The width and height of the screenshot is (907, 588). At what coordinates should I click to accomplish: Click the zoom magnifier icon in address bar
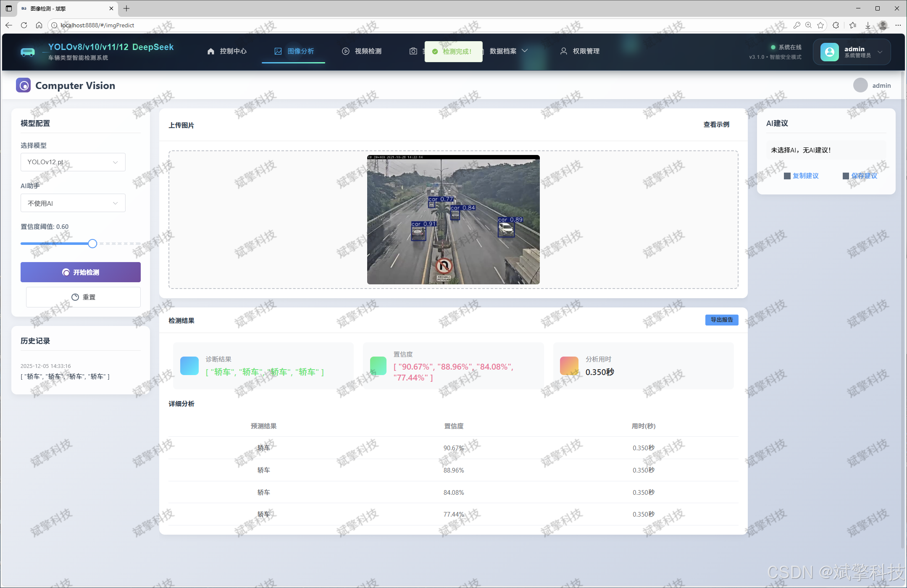808,25
